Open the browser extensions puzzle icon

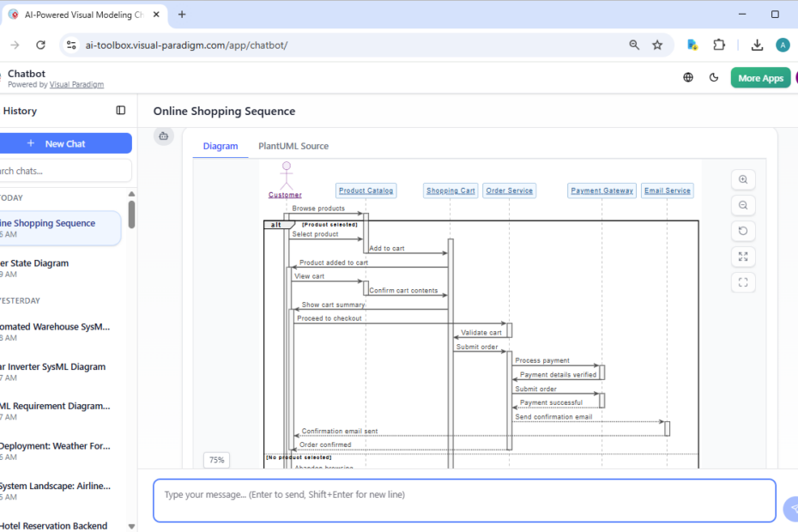(719, 45)
